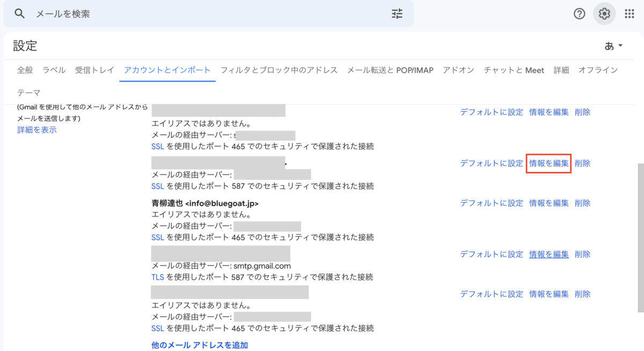Screen dimensions: 644x351
Task: Switch to the ラベル tab
Action: pyautogui.click(x=54, y=70)
